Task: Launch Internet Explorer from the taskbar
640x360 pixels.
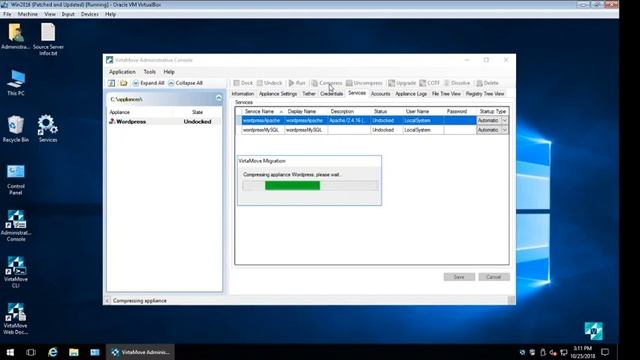Action: point(53,352)
